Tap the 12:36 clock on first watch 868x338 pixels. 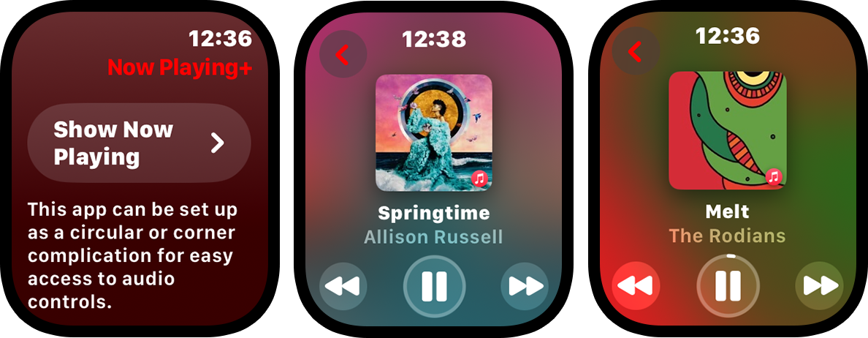tap(221, 38)
